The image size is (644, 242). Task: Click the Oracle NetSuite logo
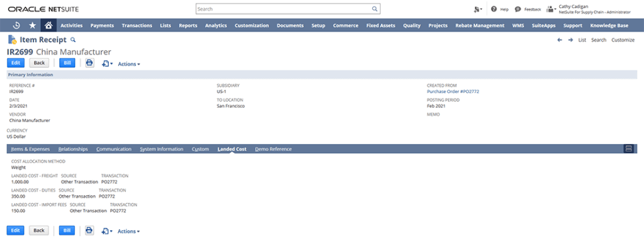(x=43, y=9)
